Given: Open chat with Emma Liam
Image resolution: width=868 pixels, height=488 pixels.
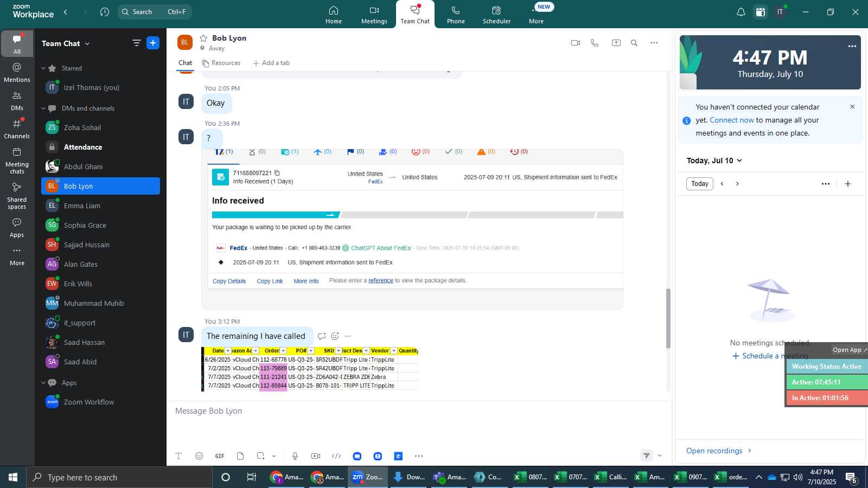Looking at the screenshot, I should 100,206.
